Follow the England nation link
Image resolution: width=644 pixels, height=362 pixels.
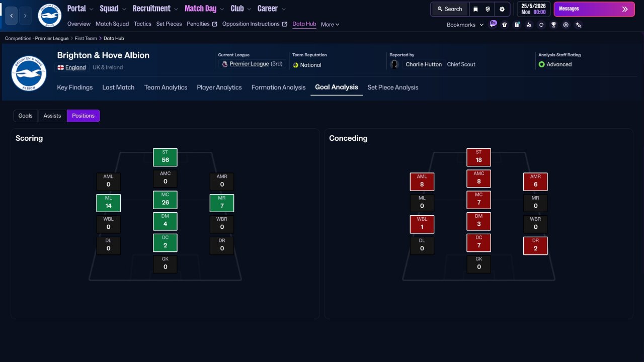coord(75,67)
